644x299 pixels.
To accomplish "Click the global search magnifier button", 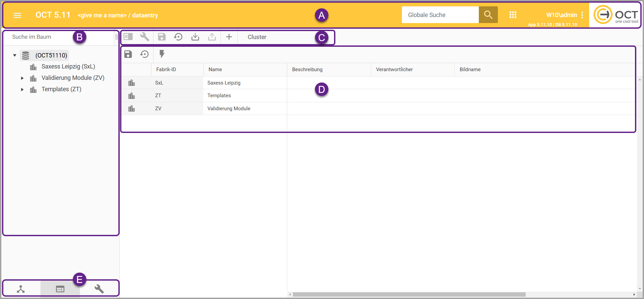I will pyautogui.click(x=488, y=15).
